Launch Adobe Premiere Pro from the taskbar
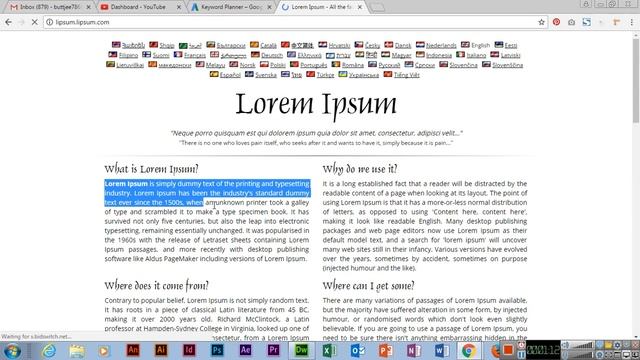Viewport: 640px width, 360px height. coord(273,350)
